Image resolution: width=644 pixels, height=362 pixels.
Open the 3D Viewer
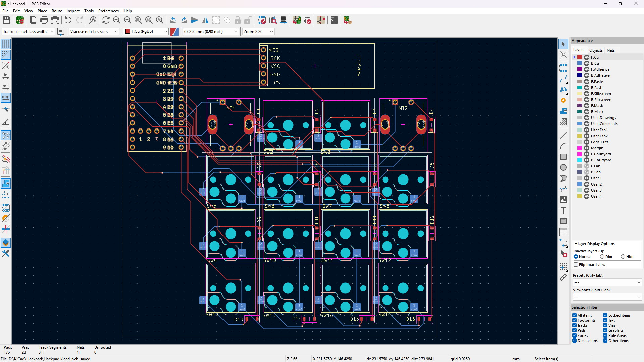tap(283, 20)
